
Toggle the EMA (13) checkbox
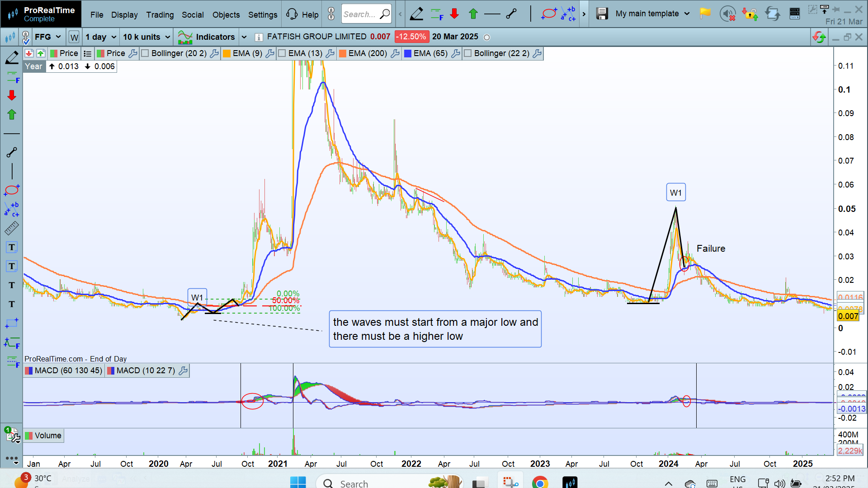point(282,53)
